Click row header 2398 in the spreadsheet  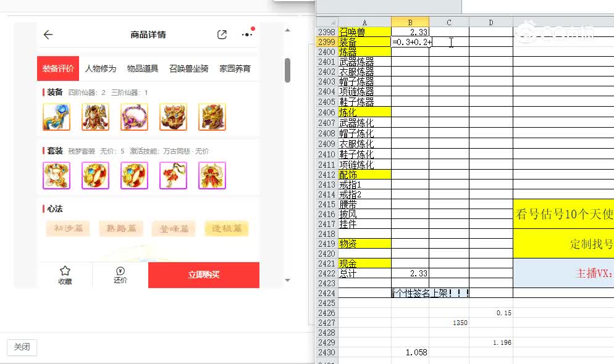(x=326, y=31)
